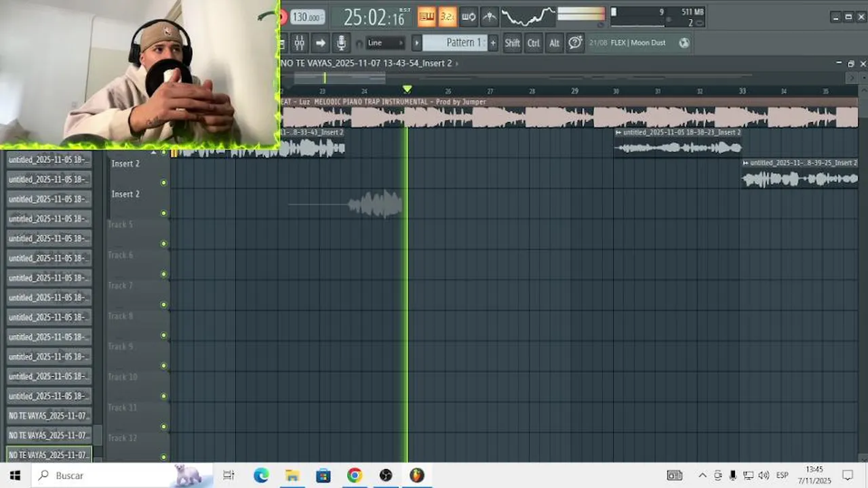The width and height of the screenshot is (868, 488).
Task: Select the highlighted NO TE VAYAS picker item
Action: [49, 455]
